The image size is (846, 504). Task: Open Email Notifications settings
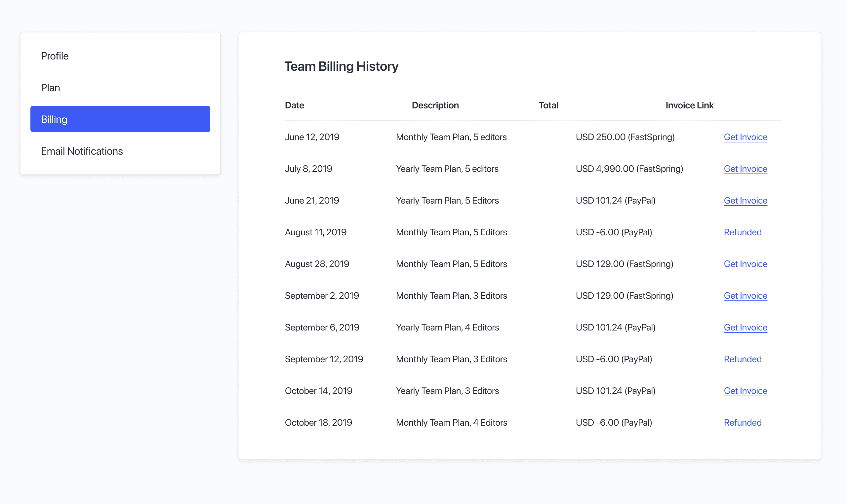pyautogui.click(x=82, y=151)
